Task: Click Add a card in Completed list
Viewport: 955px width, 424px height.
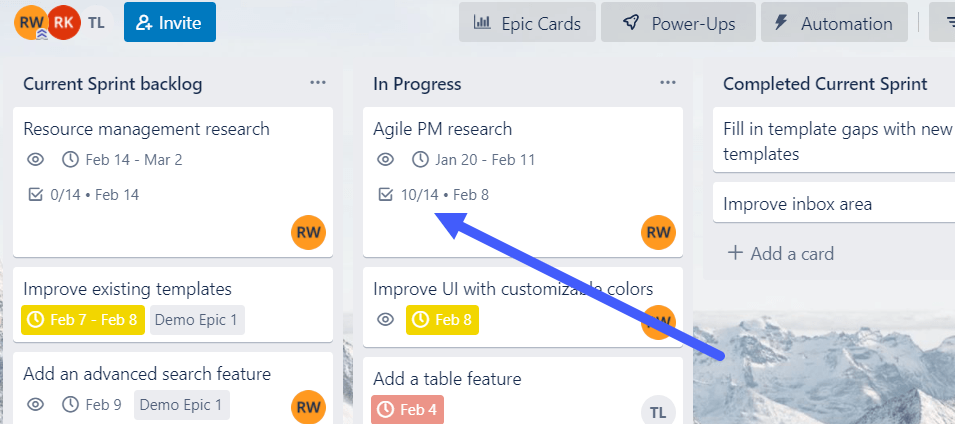Action: click(x=781, y=253)
